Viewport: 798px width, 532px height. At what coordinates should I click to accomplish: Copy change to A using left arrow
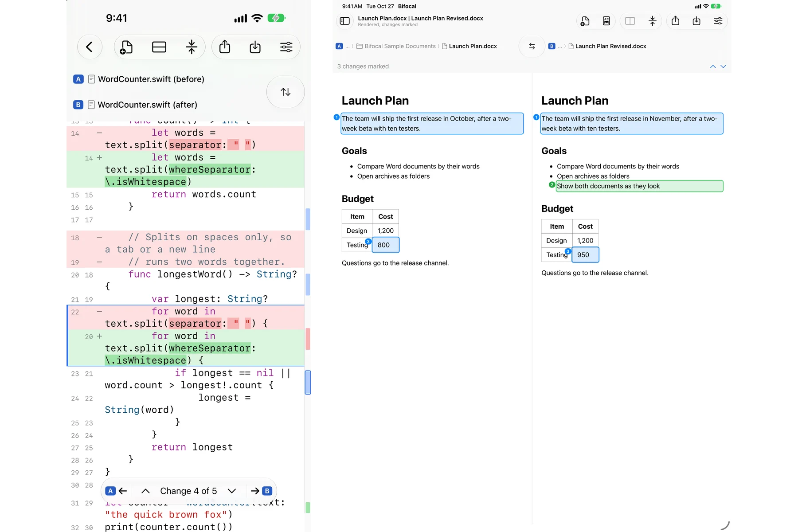tap(117, 491)
